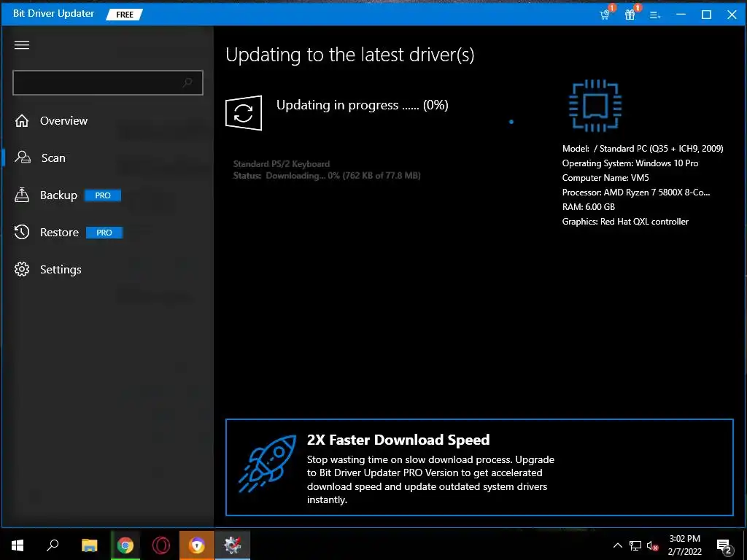Open the hamburger menu in sidebar
Image resolution: width=747 pixels, height=560 pixels.
pyautogui.click(x=22, y=45)
